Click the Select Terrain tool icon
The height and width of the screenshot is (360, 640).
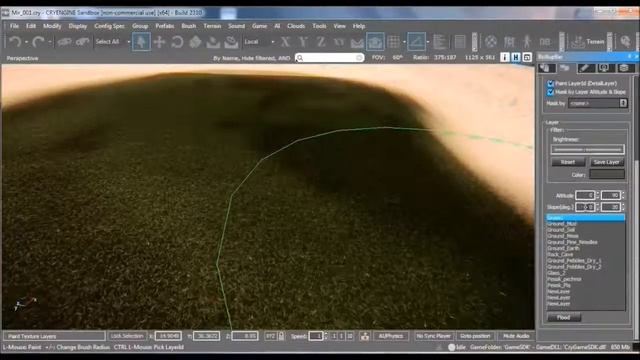pos(213,42)
